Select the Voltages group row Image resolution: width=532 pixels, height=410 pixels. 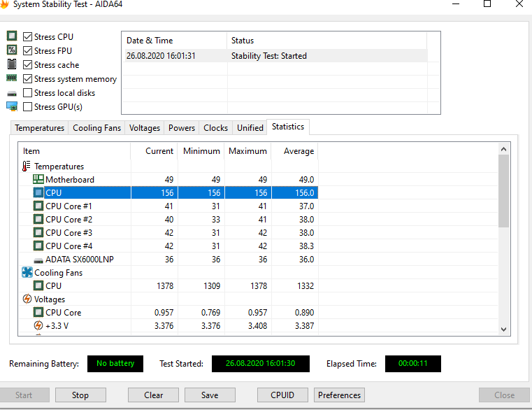click(x=168, y=299)
